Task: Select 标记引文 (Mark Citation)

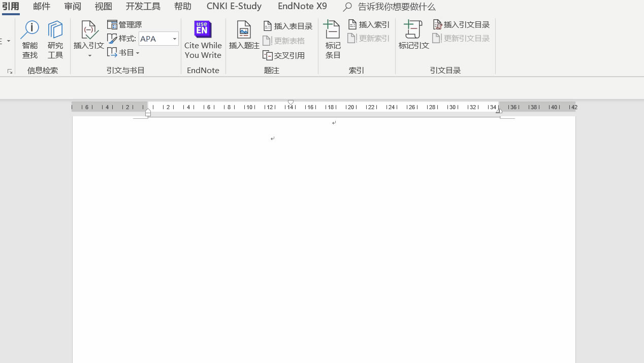Action: click(413, 41)
